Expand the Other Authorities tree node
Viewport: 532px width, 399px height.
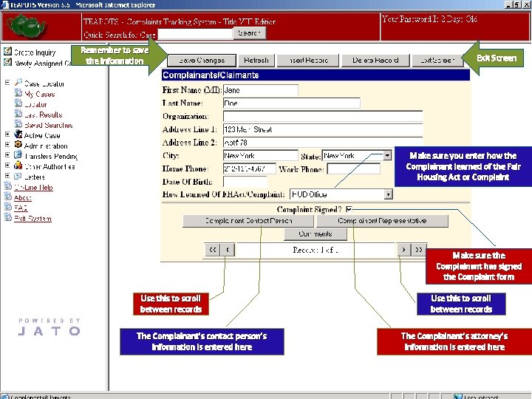pyautogui.click(x=7, y=166)
